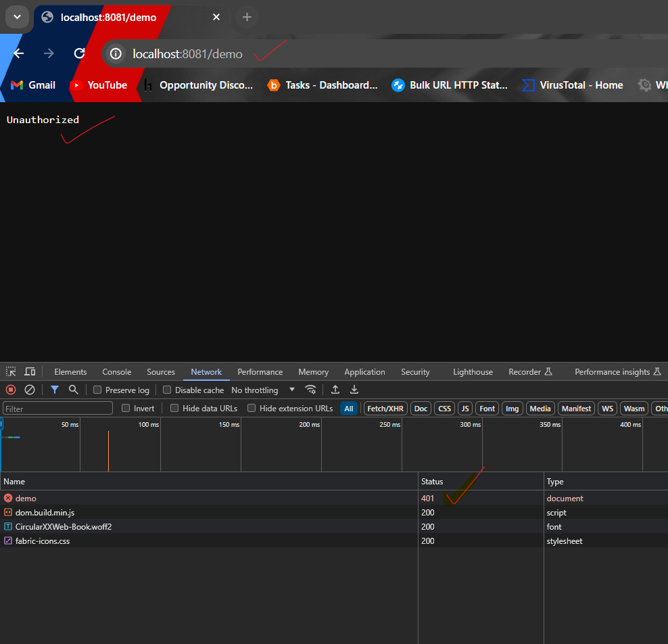The image size is (668, 644).
Task: Filter requests by Fetch/XHR
Action: pyautogui.click(x=385, y=409)
